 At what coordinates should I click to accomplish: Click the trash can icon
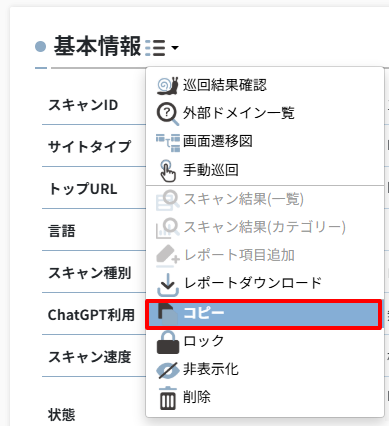click(x=168, y=398)
